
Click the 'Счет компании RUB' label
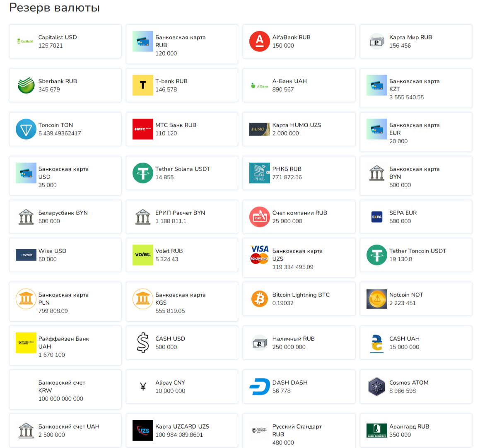[300, 213]
